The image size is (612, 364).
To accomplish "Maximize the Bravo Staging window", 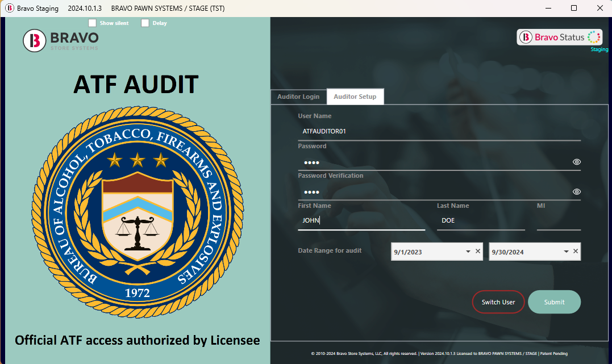I will pos(574,8).
